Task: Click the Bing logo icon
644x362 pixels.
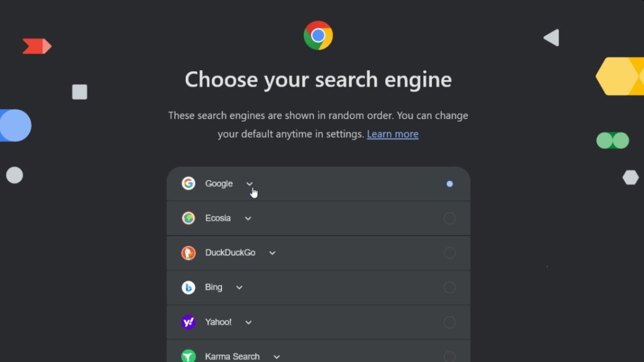Action: pos(189,287)
